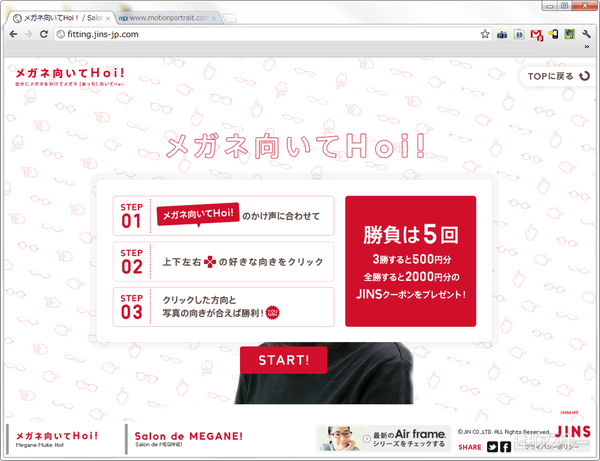Click the large メガネ向いてHoi! title heading

coord(295,146)
